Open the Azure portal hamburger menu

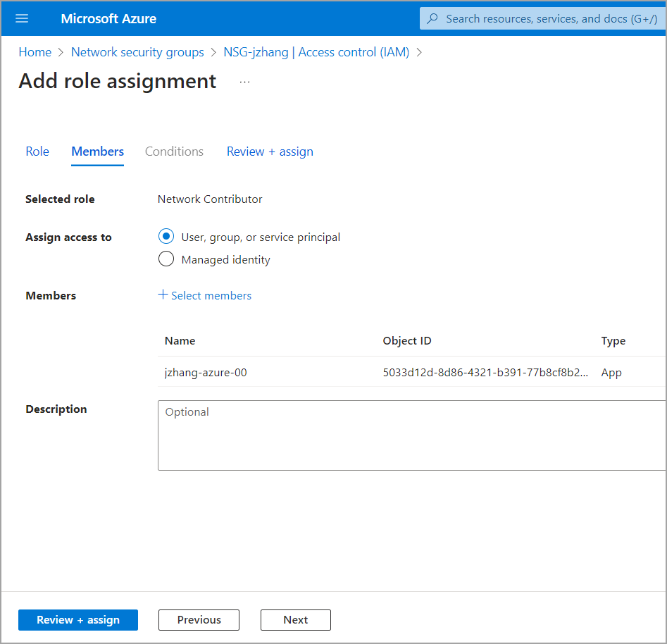click(22, 18)
